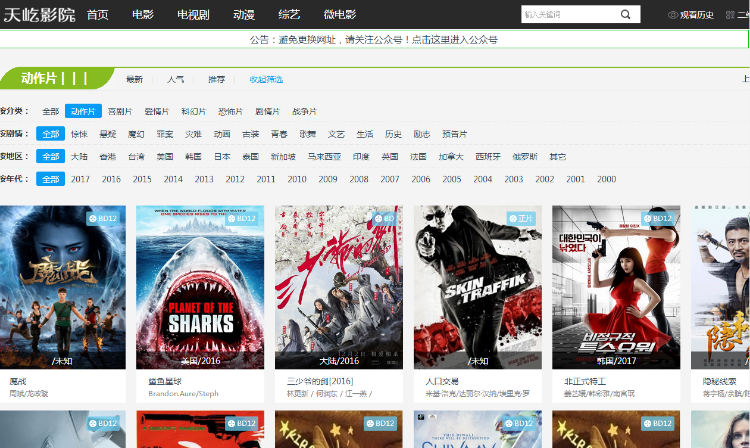The height and width of the screenshot is (448, 750).
Task: Collapse filters with 收起筛选
Action: point(266,79)
